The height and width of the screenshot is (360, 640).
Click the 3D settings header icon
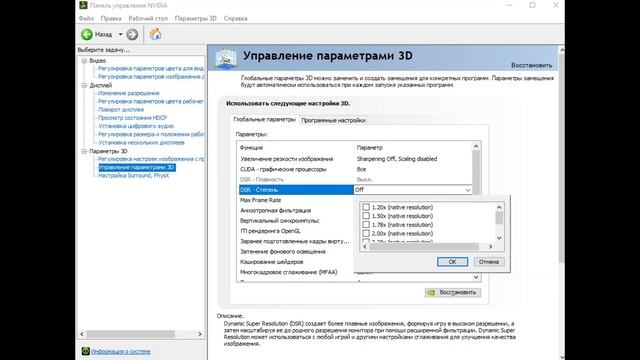coord(226,59)
